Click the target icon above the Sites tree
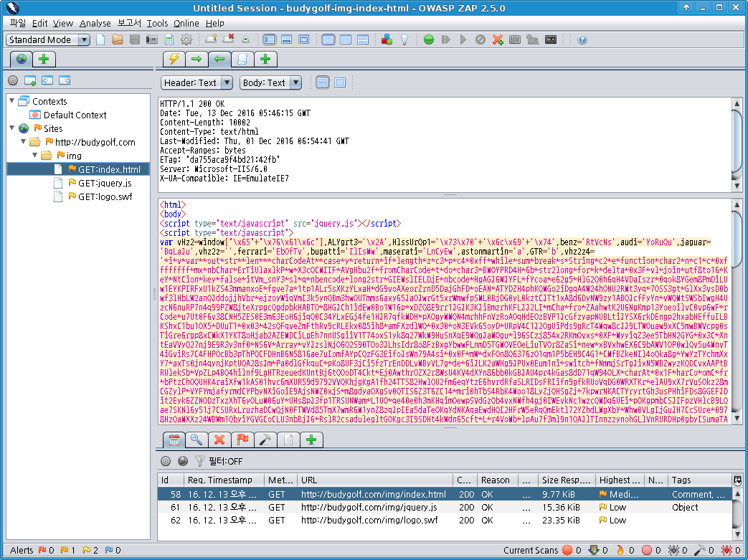 (x=13, y=80)
